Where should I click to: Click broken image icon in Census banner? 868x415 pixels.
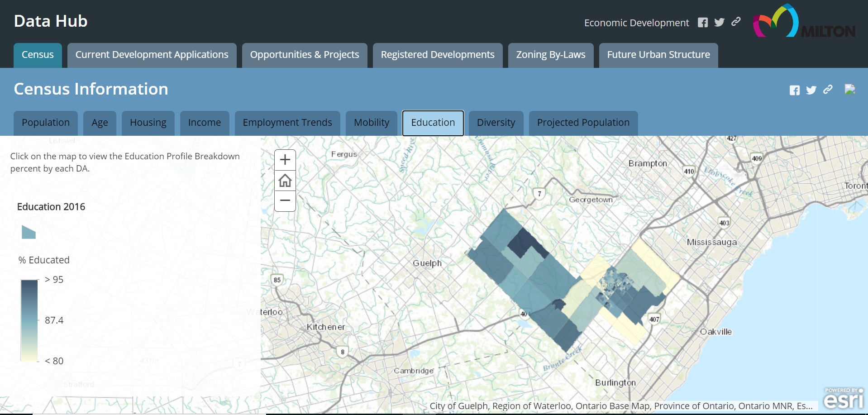click(x=849, y=89)
